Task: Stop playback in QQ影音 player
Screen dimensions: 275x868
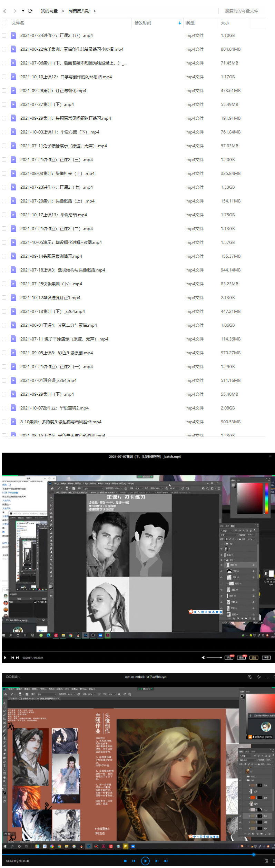Action: click(x=125, y=861)
